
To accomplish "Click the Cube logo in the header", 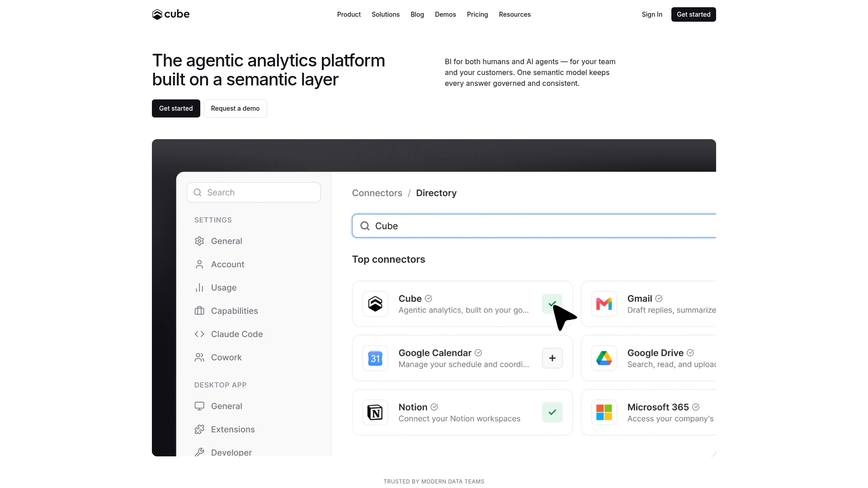I will [x=171, y=14].
